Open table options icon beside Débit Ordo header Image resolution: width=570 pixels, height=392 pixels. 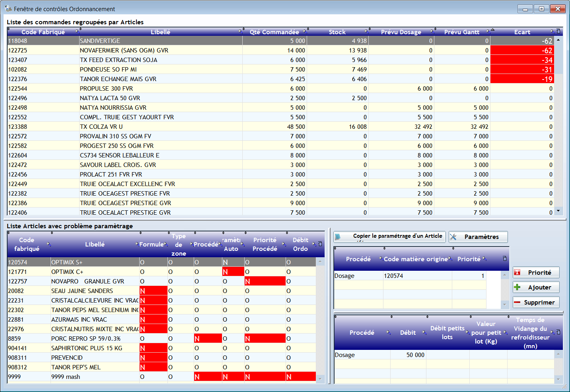click(x=320, y=244)
